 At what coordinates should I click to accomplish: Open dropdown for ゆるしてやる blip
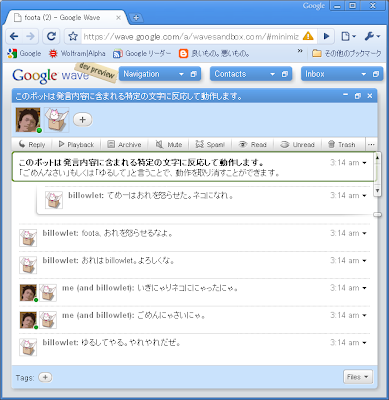tap(364, 343)
